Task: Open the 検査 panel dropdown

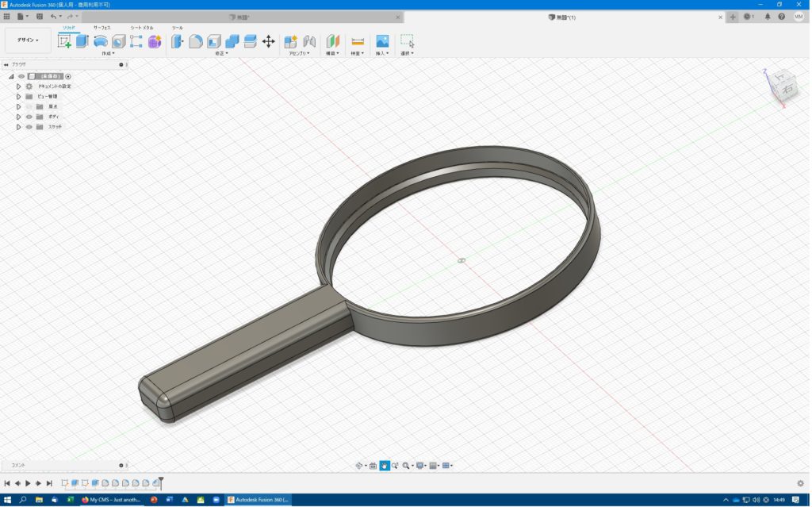Action: (358, 53)
